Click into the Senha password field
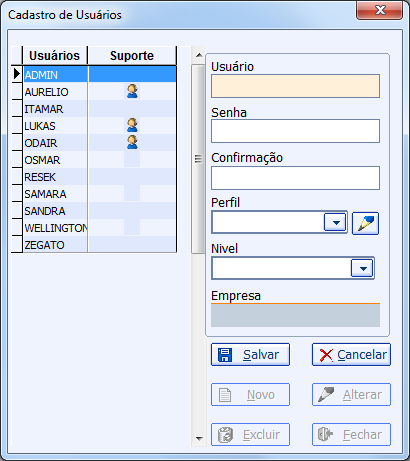 coord(295,131)
